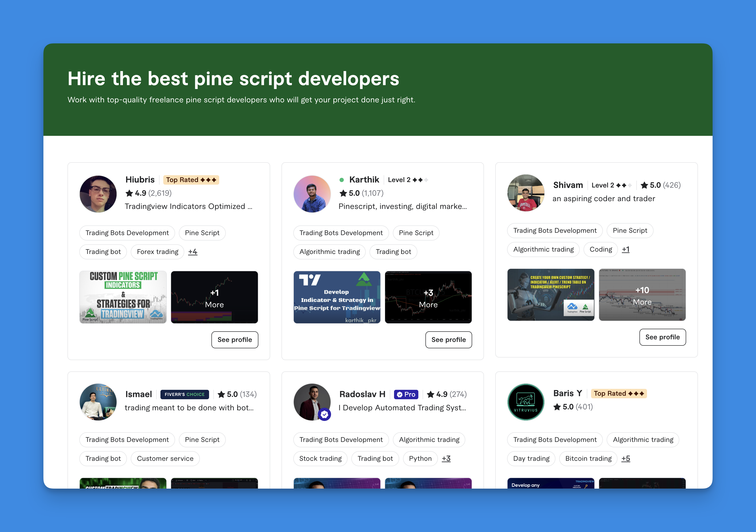See Karthik profile button
This screenshot has height=532, width=756.
pyautogui.click(x=449, y=339)
